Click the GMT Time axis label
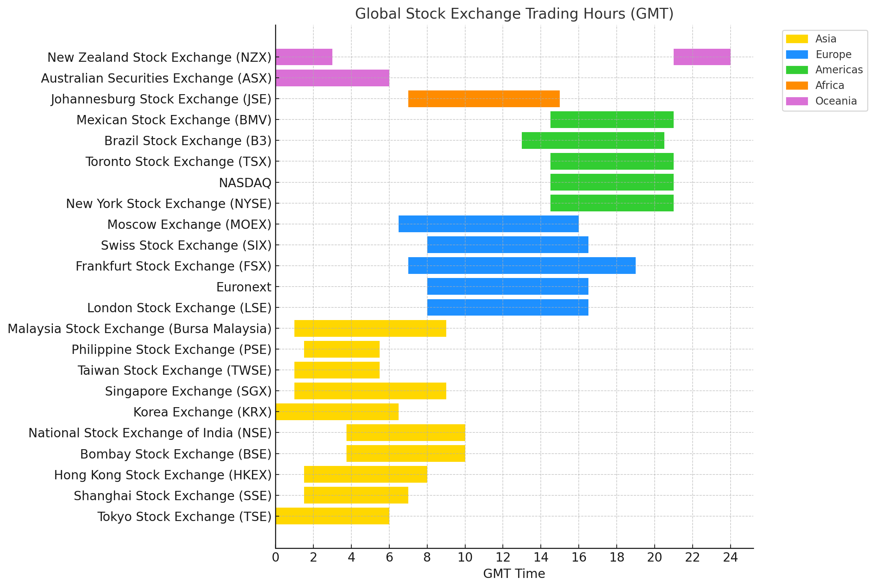Image resolution: width=875 pixels, height=588 pixels. (x=514, y=574)
